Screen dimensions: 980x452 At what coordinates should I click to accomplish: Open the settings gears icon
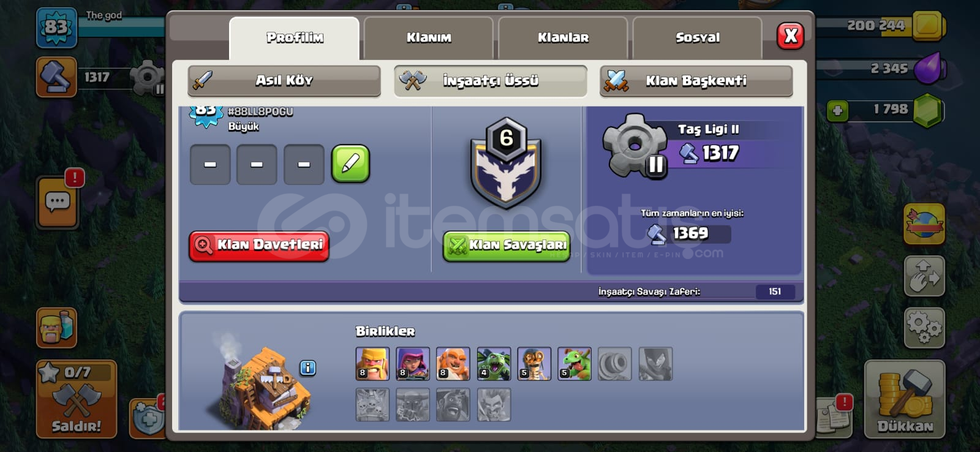pos(924,328)
